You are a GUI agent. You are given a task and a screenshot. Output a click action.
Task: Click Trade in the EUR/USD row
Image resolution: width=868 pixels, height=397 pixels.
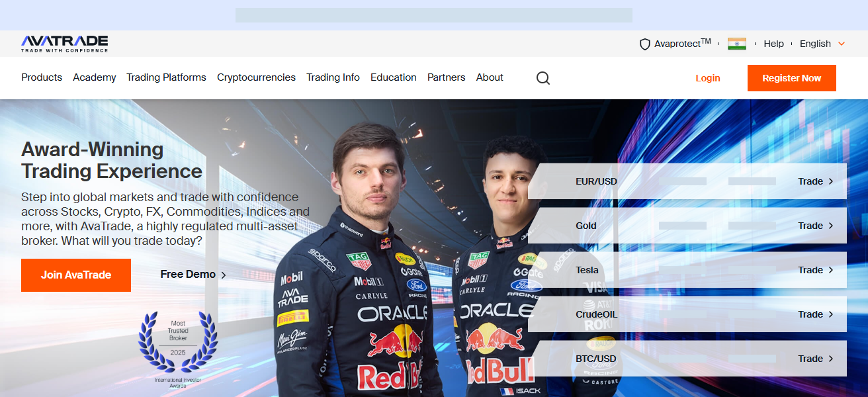(810, 181)
